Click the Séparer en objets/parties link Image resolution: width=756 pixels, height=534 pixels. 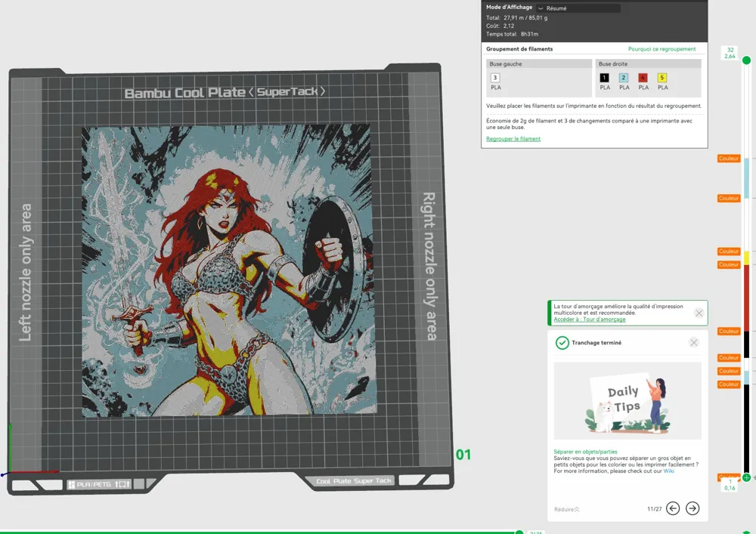(585, 452)
